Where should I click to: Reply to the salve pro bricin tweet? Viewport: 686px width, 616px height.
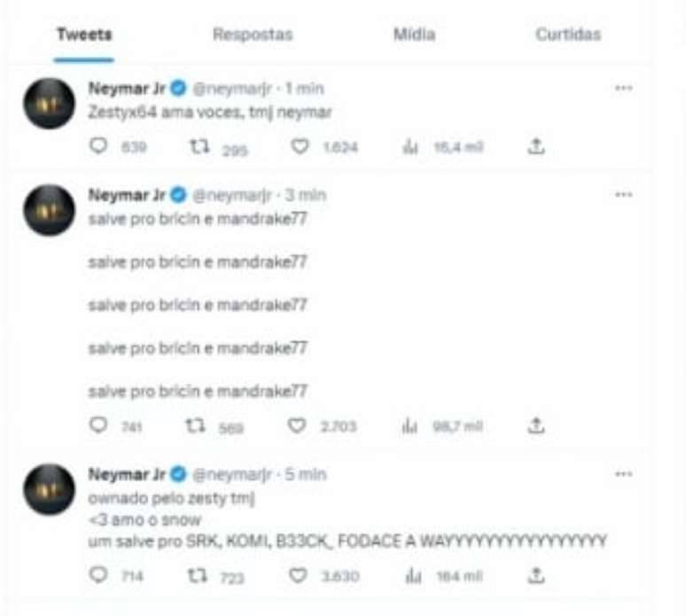pos(98,425)
